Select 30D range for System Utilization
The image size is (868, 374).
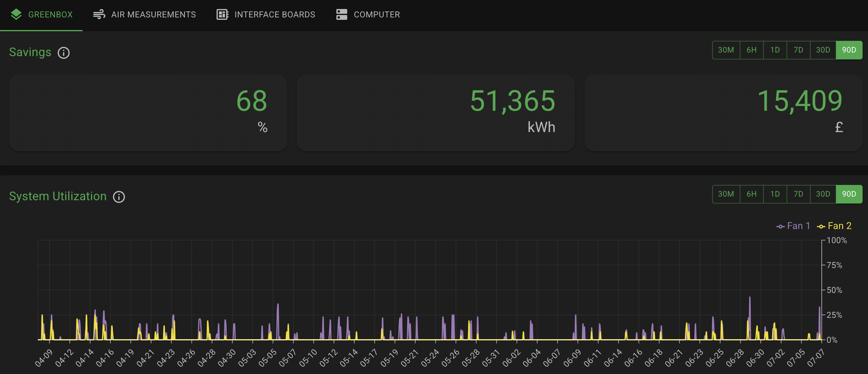[823, 194]
